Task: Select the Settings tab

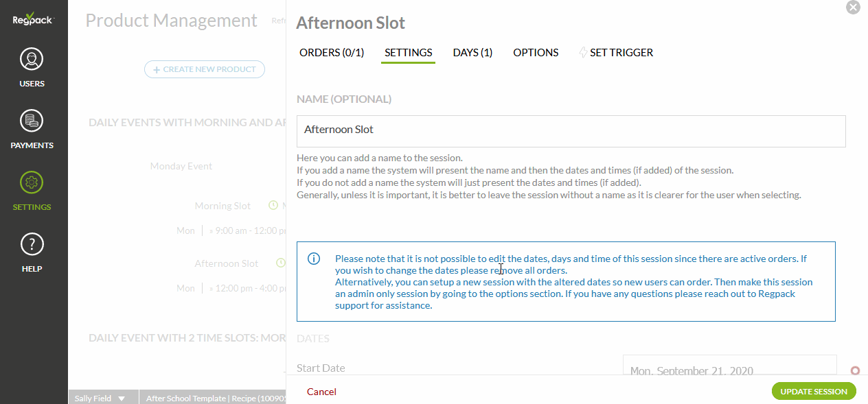Action: pyautogui.click(x=409, y=53)
